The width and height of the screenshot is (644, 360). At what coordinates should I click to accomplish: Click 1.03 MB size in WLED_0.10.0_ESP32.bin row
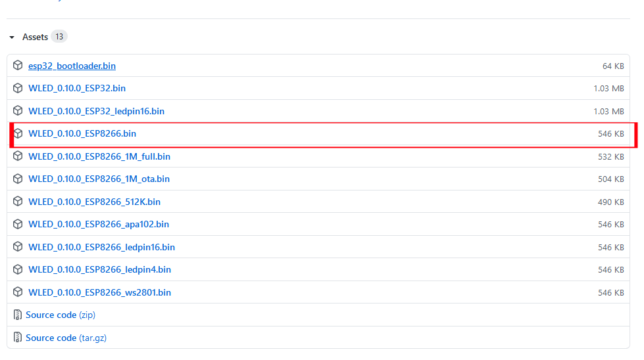pyautogui.click(x=608, y=89)
